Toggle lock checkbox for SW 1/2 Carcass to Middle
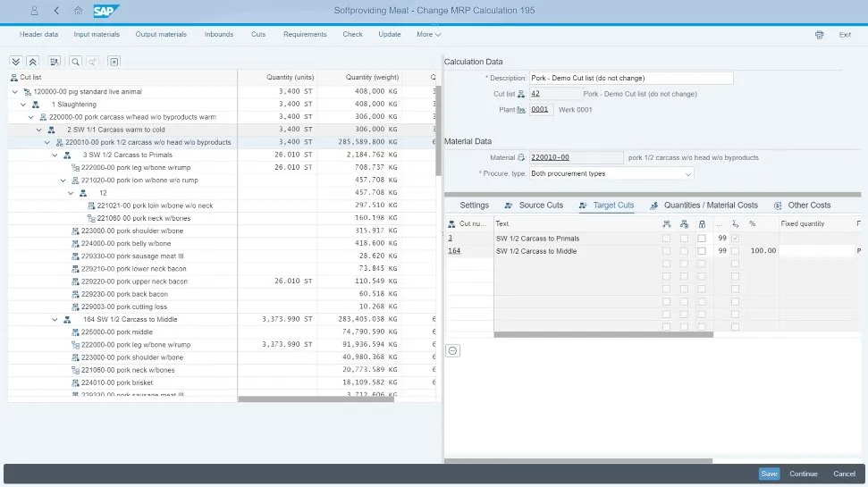 tap(702, 252)
